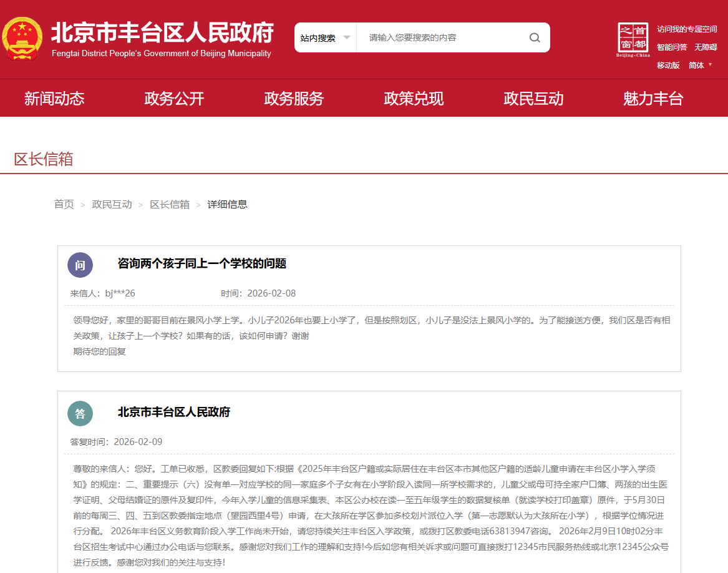Screen dimensions: 728x573
Task: Enable 无障碍 accessibility mode
Action: [x=706, y=47]
